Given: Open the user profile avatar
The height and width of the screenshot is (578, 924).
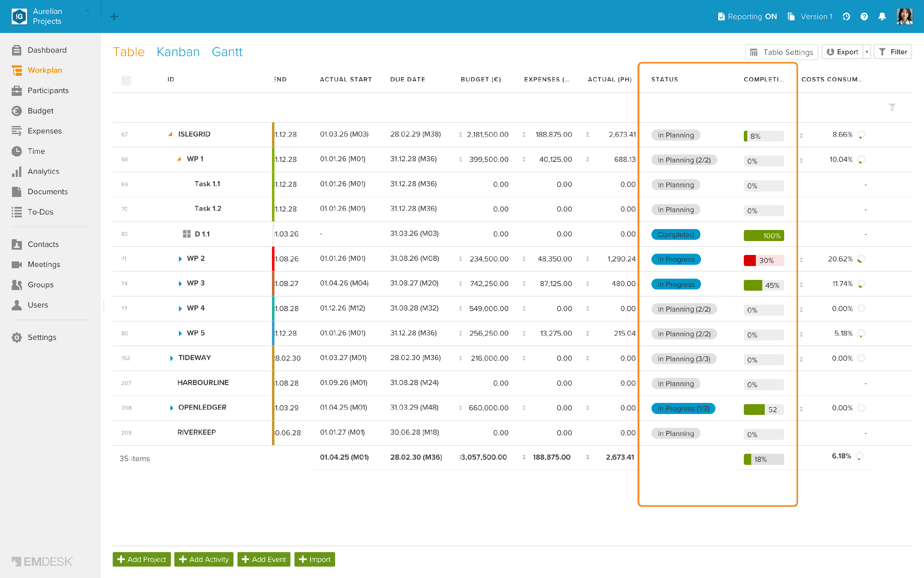Looking at the screenshot, I should pos(905,16).
